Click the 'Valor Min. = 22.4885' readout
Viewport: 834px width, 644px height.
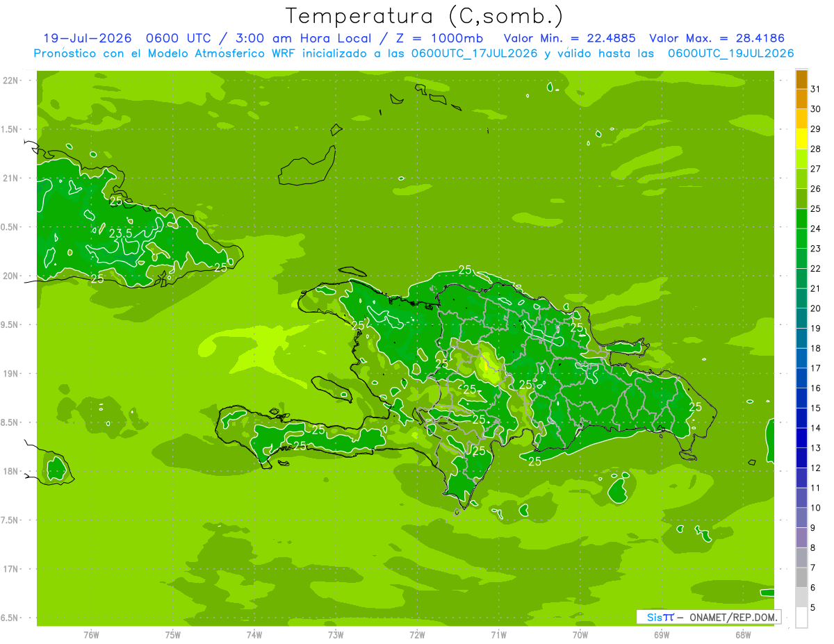570,38
